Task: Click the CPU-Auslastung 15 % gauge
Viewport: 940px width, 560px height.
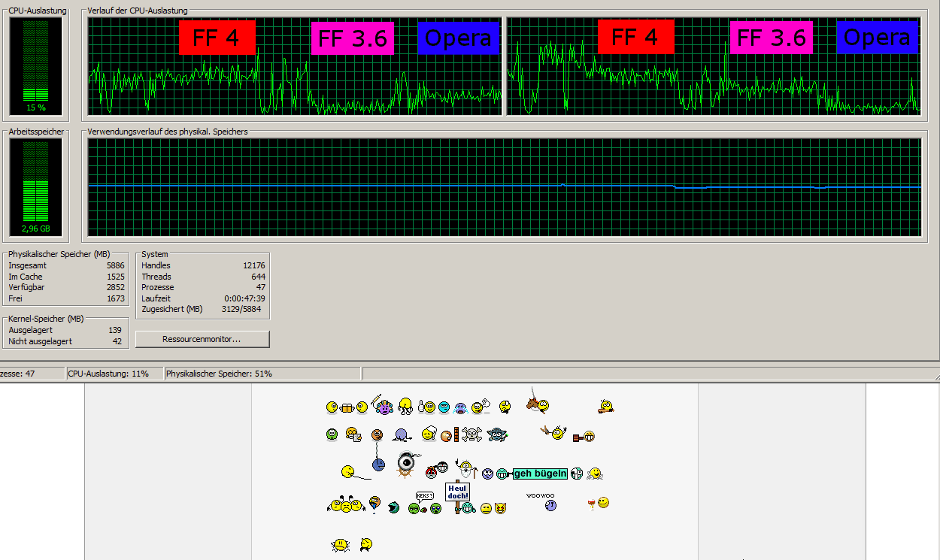Action: pyautogui.click(x=36, y=65)
